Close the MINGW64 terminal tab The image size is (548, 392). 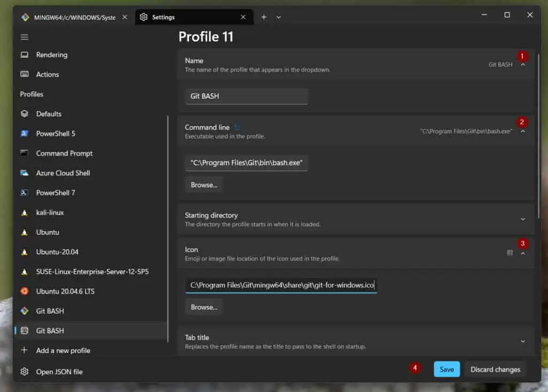[x=125, y=17]
